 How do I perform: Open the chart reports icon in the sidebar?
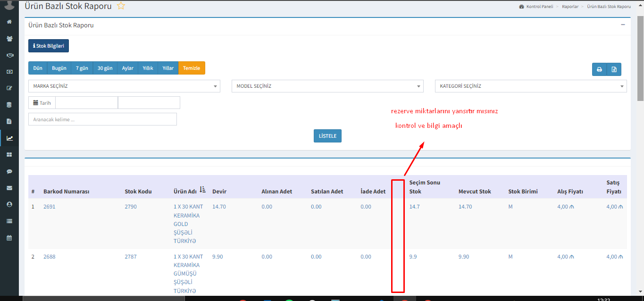pyautogui.click(x=9, y=138)
